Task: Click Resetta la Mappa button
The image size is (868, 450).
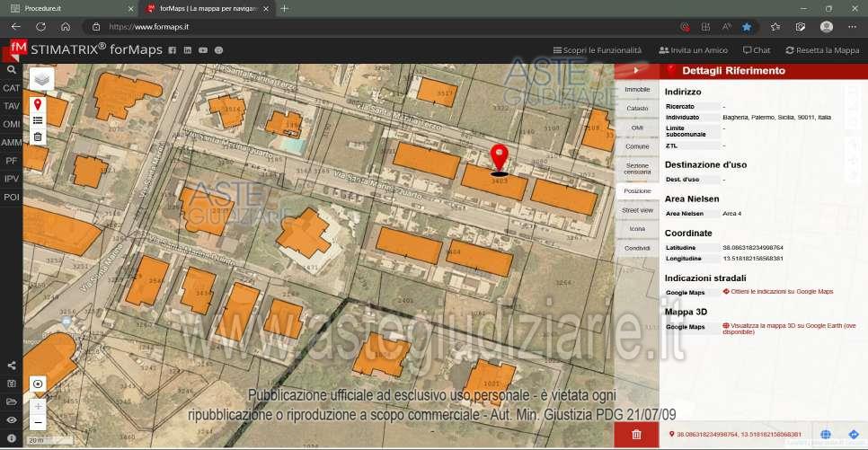Action: point(822,50)
